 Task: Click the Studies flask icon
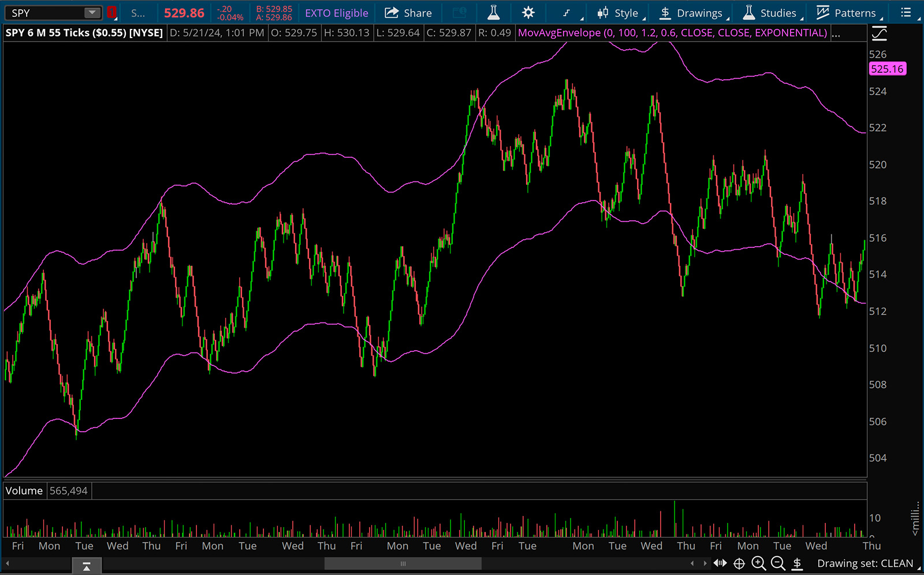749,12
